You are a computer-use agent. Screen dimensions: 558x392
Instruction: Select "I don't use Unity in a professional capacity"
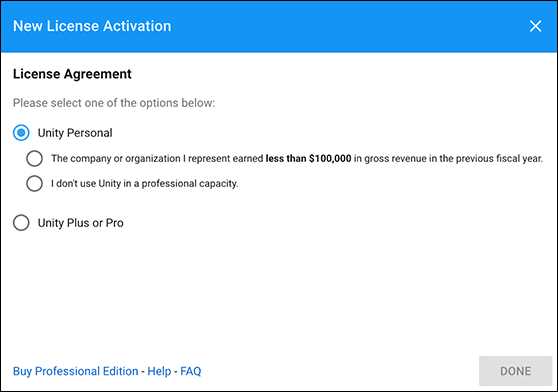tap(35, 184)
